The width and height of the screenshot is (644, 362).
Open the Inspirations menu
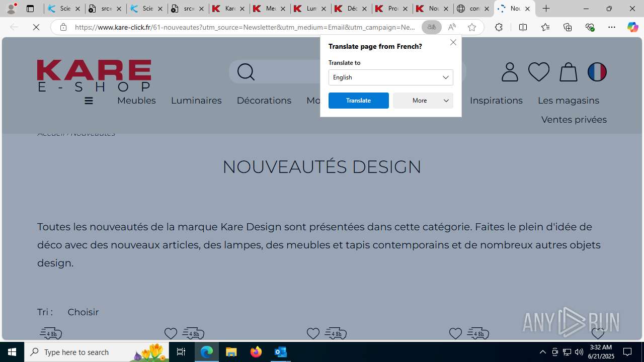tap(496, 101)
